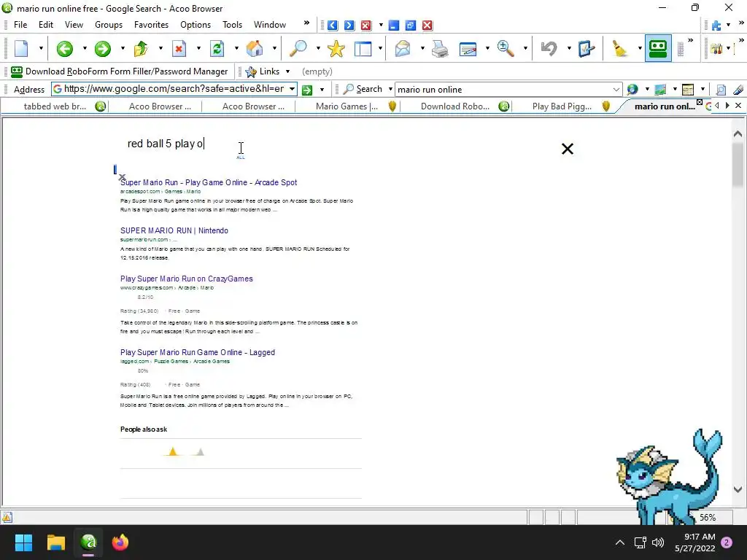
Task: Stop loading with the red X page icon
Action: 179,49
